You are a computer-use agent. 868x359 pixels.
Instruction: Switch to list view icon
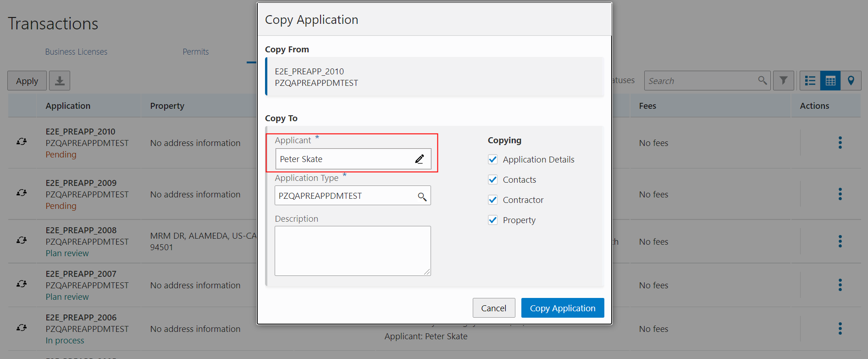810,81
